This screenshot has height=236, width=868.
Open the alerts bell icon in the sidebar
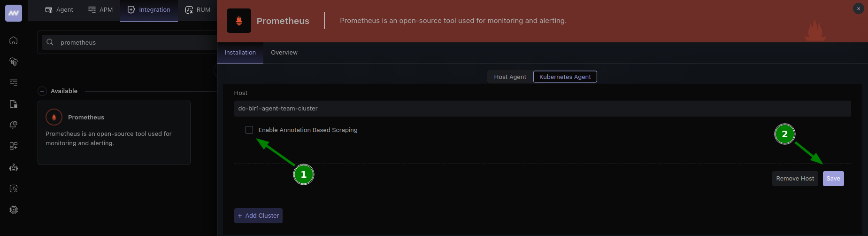[x=14, y=125]
